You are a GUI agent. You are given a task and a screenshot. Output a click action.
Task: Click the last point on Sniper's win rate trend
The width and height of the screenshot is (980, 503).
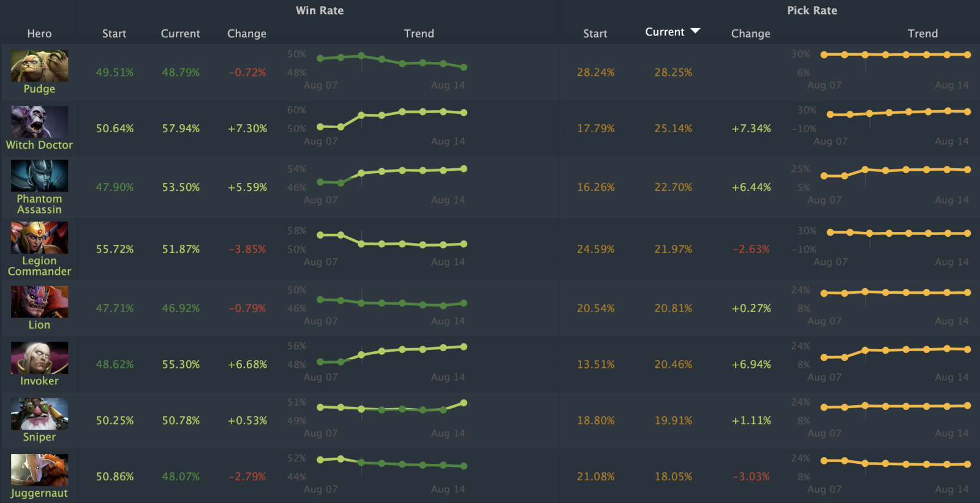pos(464,403)
